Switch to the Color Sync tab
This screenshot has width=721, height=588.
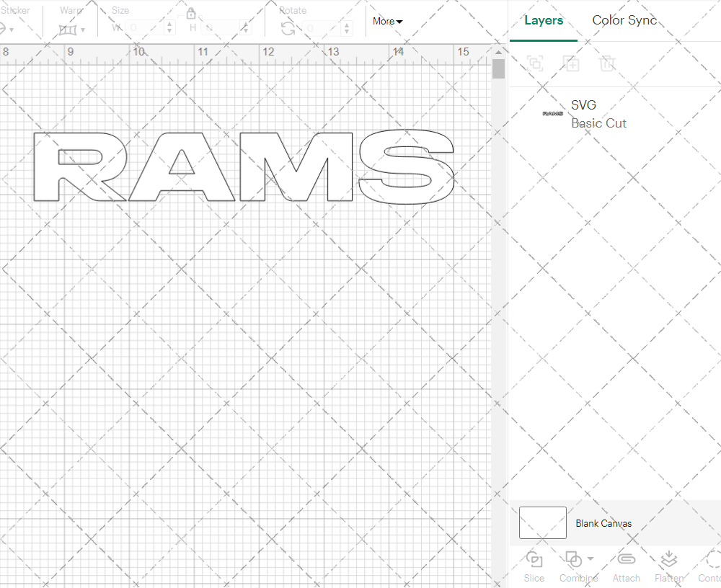click(x=624, y=20)
